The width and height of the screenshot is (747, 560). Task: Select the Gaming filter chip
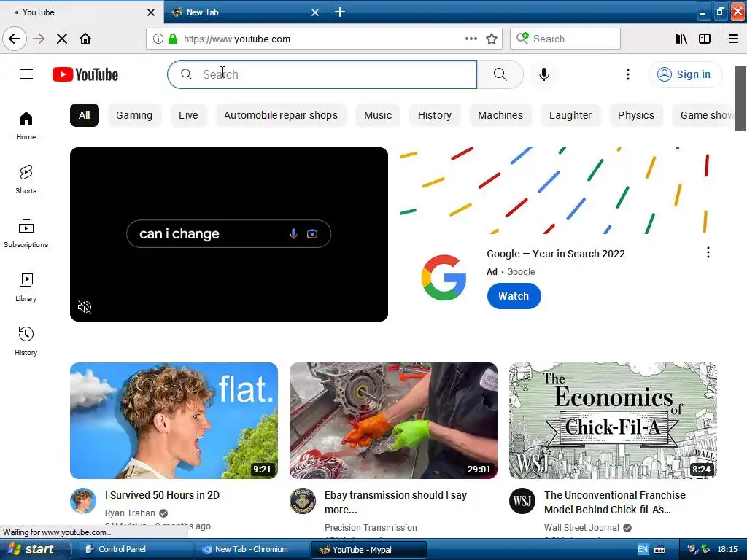[x=134, y=115]
